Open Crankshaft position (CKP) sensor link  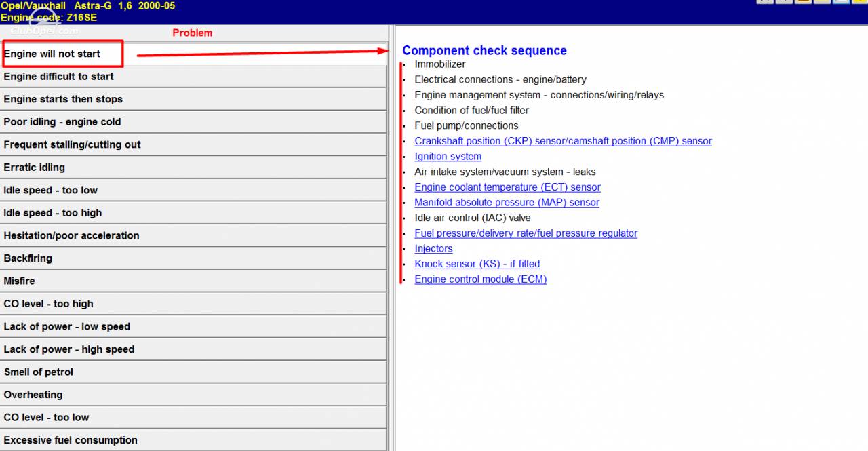[x=563, y=141]
